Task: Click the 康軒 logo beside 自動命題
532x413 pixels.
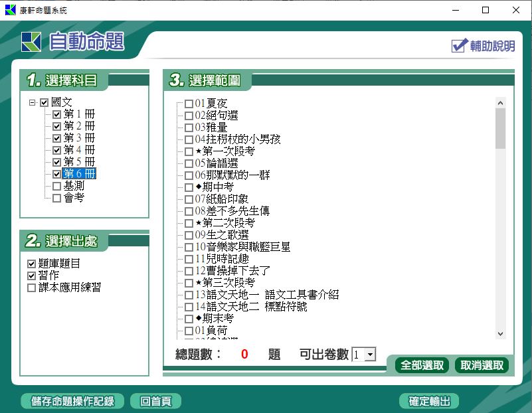Action: (x=31, y=42)
